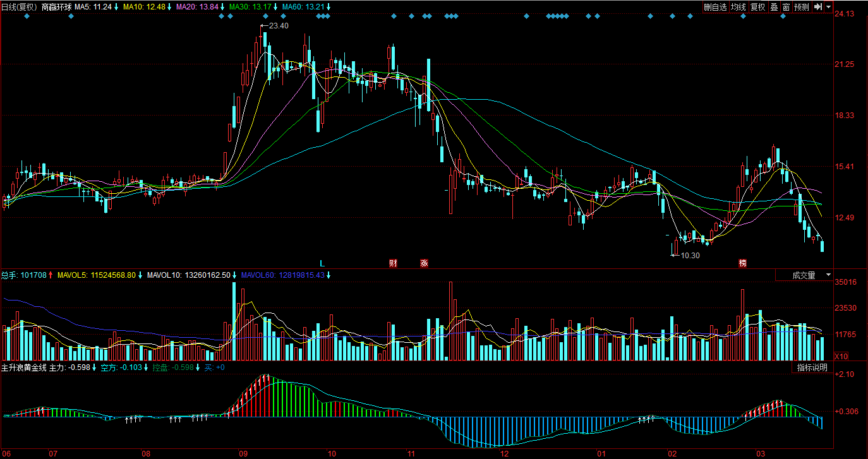Screen dimensions: 868x459
Task: Click the 买: +0 signal label
Action: point(215,367)
